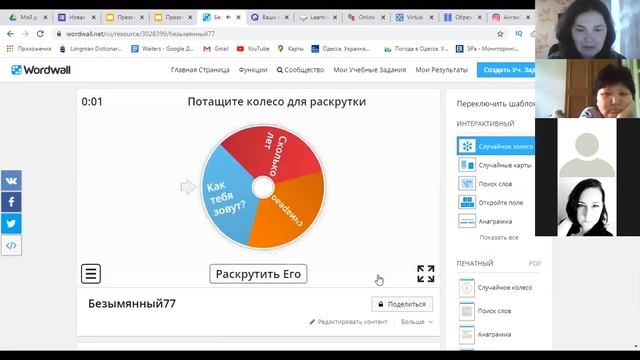Viewport: 640px width, 360px height.
Task: Open printable Поиск слов worksheet
Action: coord(484,311)
